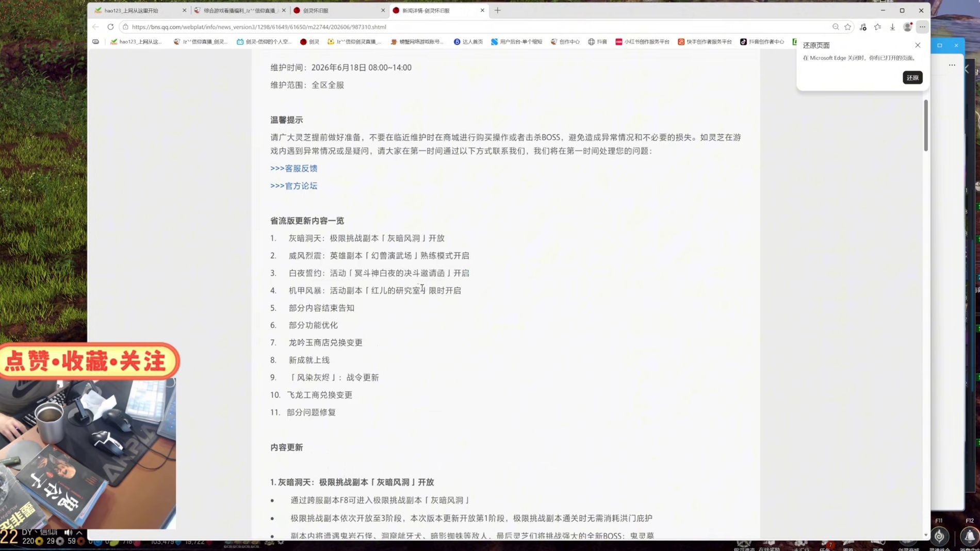Image resolution: width=980 pixels, height=551 pixels.
Task: Close the 剑灵怀旧服 tab
Action: 383,10
